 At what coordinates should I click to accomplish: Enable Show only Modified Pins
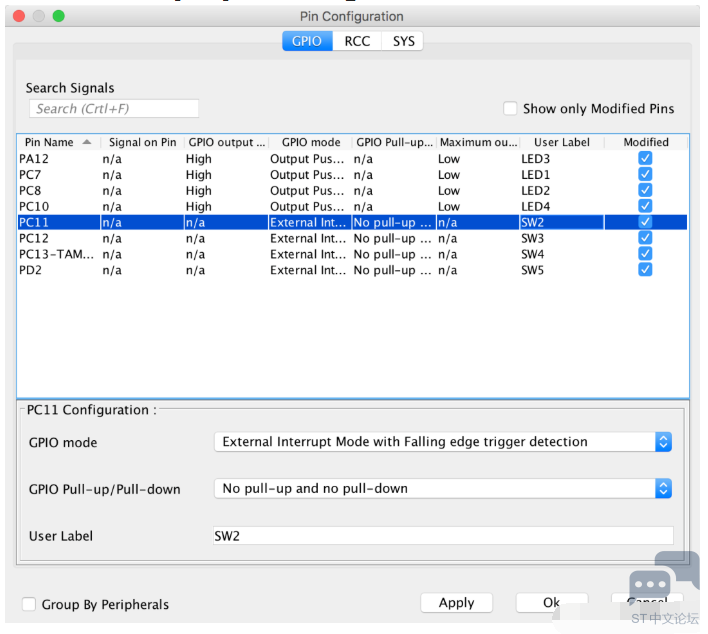coord(510,108)
